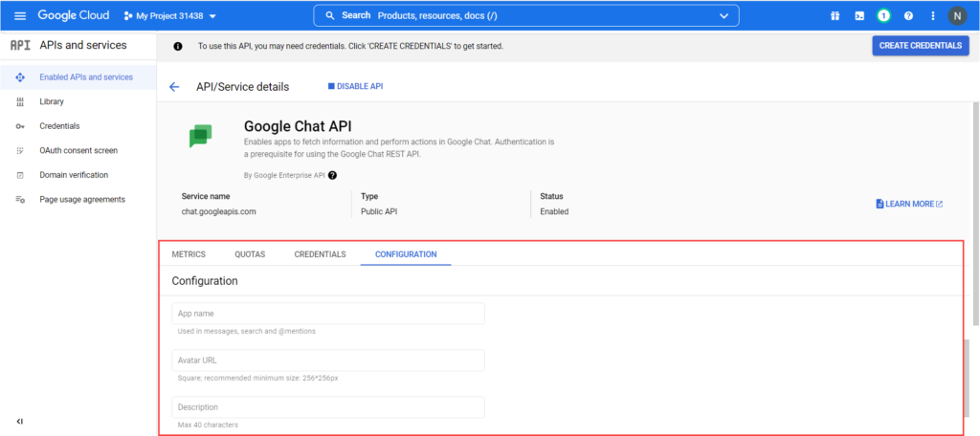Screen dimensions: 980x436
Task: Open the three-dot settings menu
Action: coord(932,16)
